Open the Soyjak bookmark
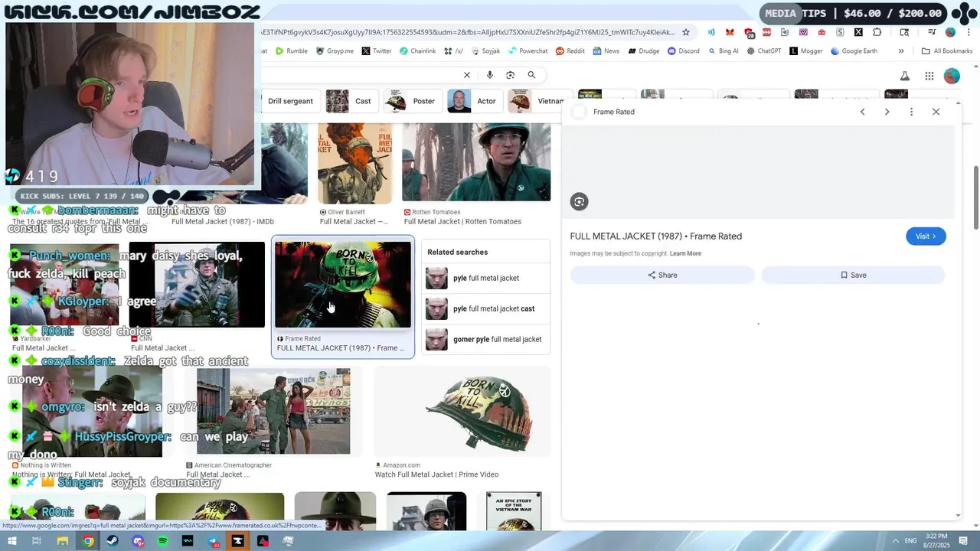The height and width of the screenshot is (551, 980). pos(485,51)
